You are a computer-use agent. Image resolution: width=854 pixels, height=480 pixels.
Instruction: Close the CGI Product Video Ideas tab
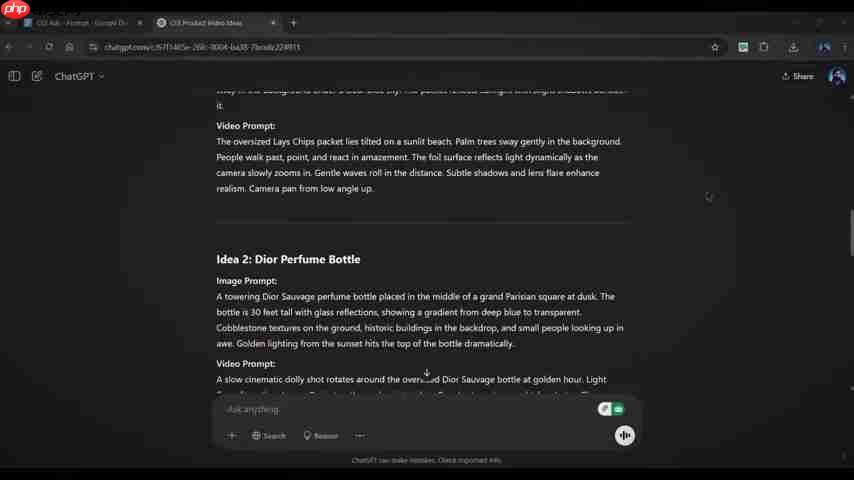(x=273, y=23)
